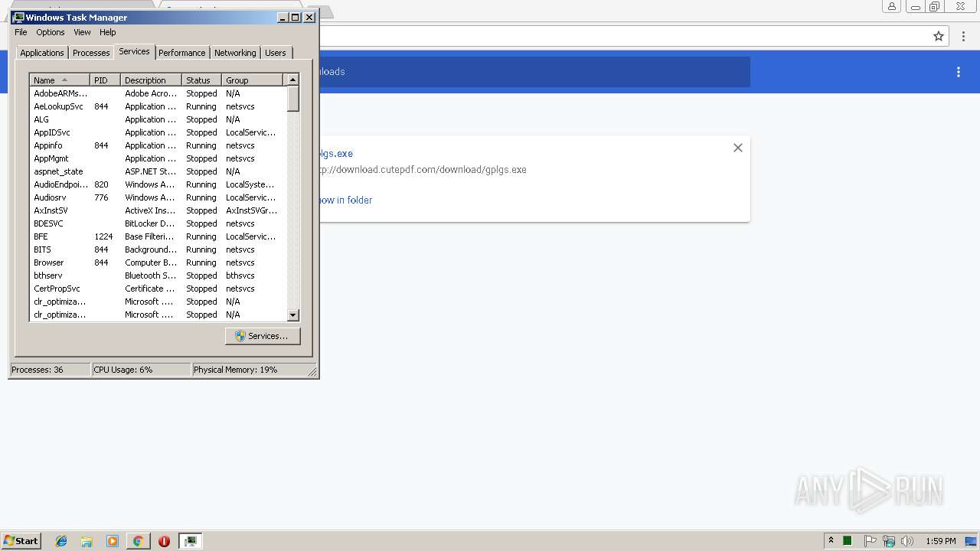
Task: Select the Task Manager taskbar button
Action: click(x=190, y=541)
